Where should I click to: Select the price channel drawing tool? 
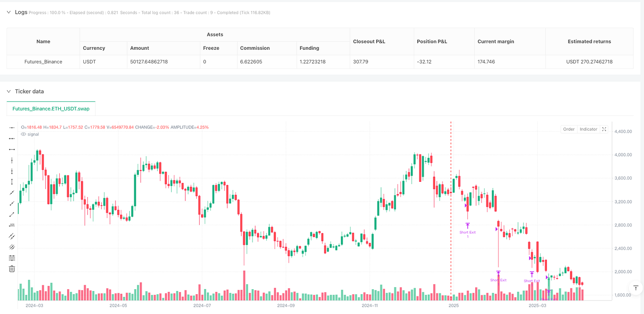11,247
